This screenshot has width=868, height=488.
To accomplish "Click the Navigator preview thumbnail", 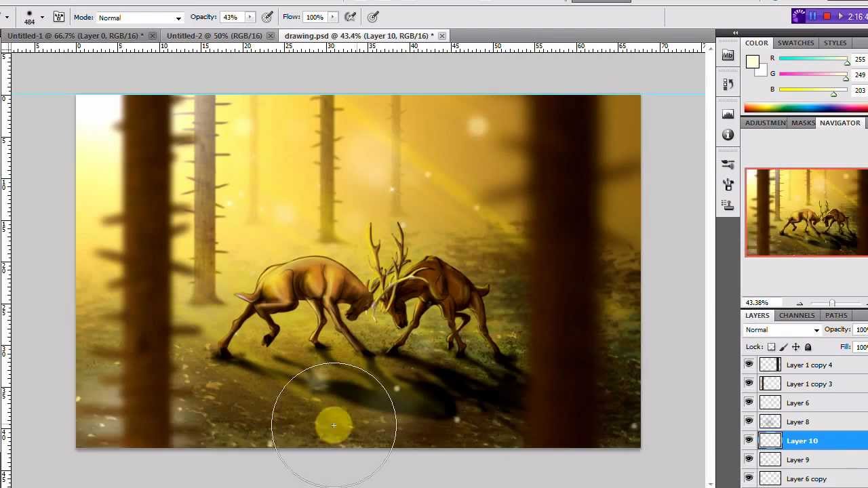I will click(x=807, y=213).
